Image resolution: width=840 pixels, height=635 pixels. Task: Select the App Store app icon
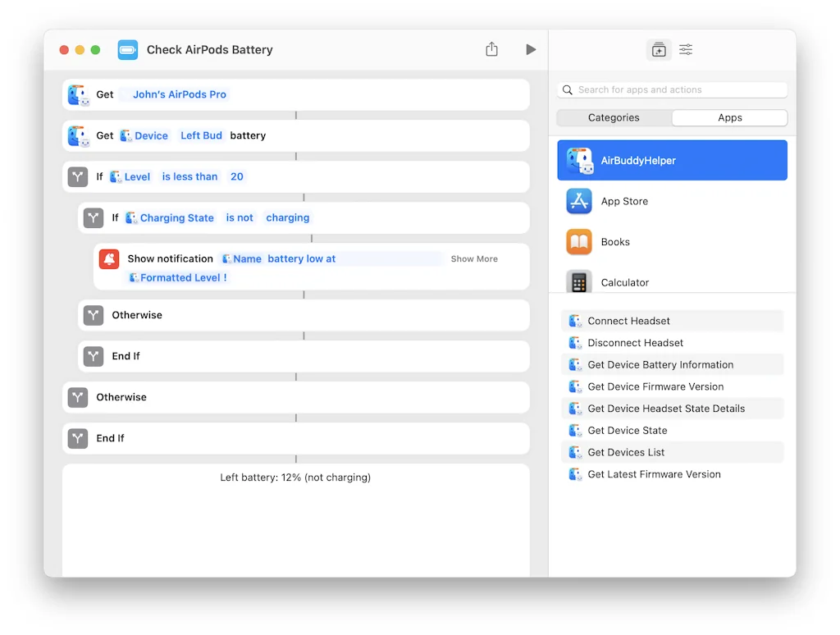click(579, 201)
